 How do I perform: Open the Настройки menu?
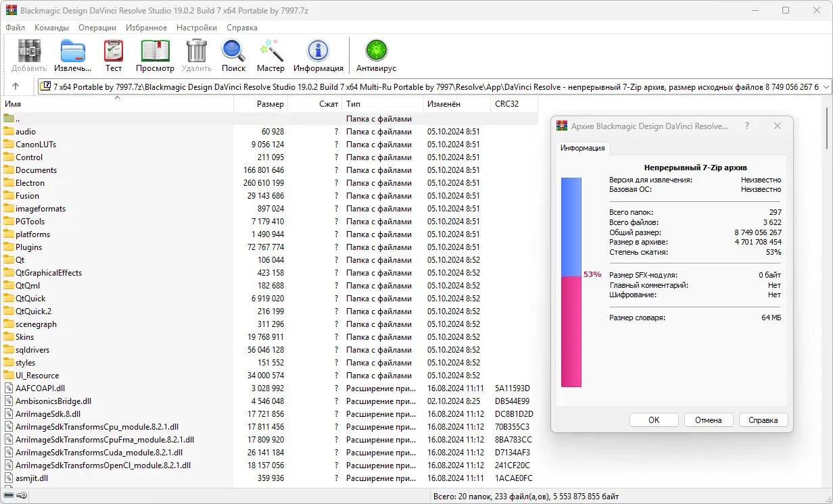[197, 28]
